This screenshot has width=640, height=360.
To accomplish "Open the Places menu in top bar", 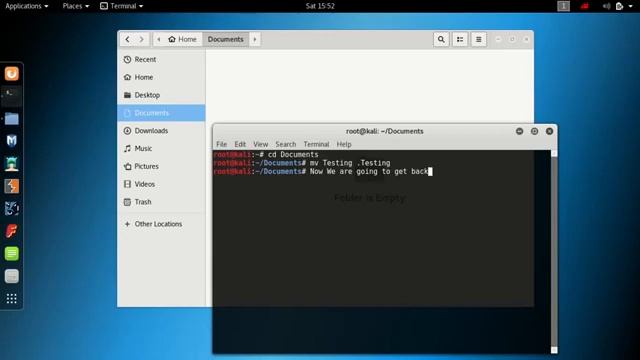I will [76, 6].
